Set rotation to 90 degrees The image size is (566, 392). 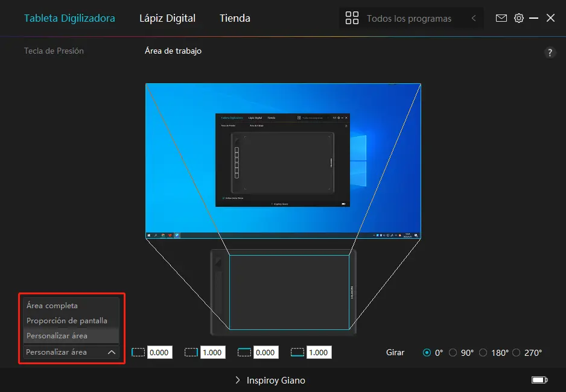[x=454, y=352]
